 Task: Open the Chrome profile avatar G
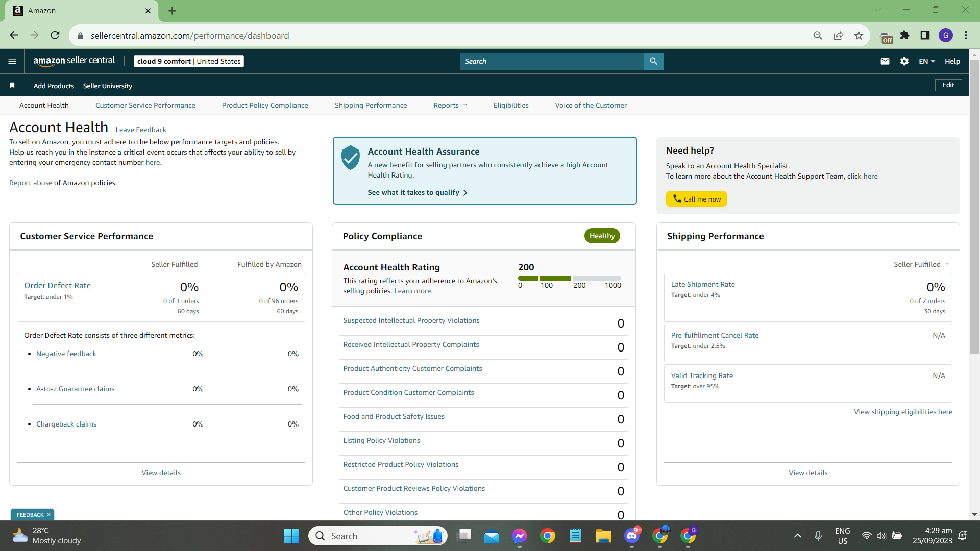[946, 35]
